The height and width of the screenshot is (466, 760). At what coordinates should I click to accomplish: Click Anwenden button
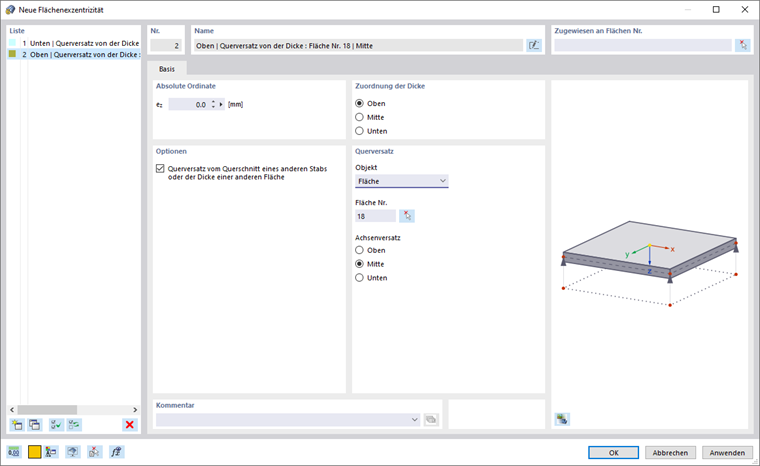(x=727, y=452)
